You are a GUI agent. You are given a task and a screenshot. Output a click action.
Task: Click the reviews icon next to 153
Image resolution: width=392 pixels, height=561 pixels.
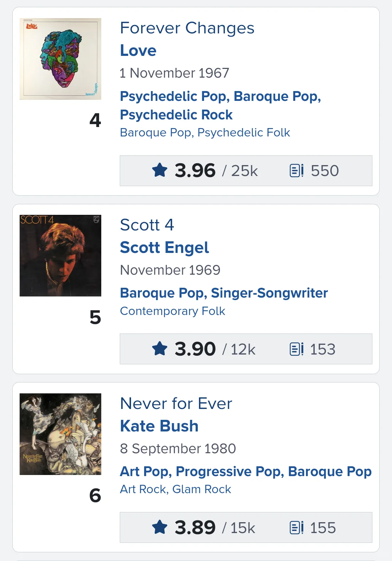pos(297,349)
